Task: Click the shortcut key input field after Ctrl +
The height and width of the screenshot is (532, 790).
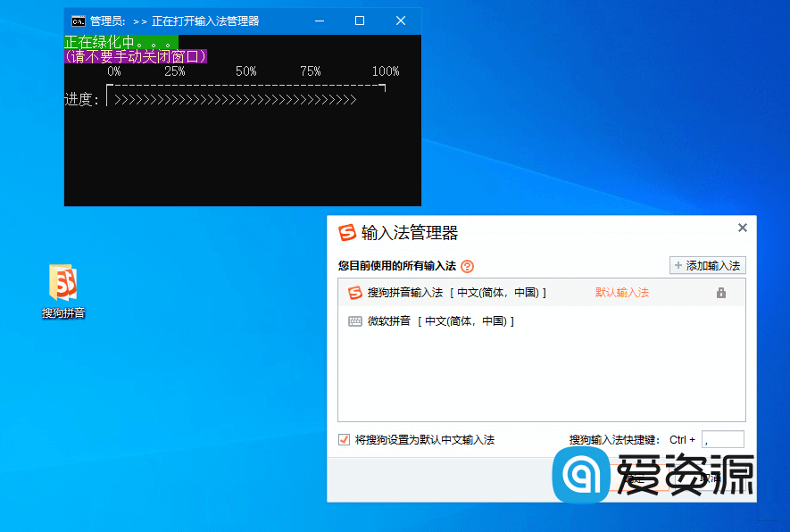Action: (723, 439)
